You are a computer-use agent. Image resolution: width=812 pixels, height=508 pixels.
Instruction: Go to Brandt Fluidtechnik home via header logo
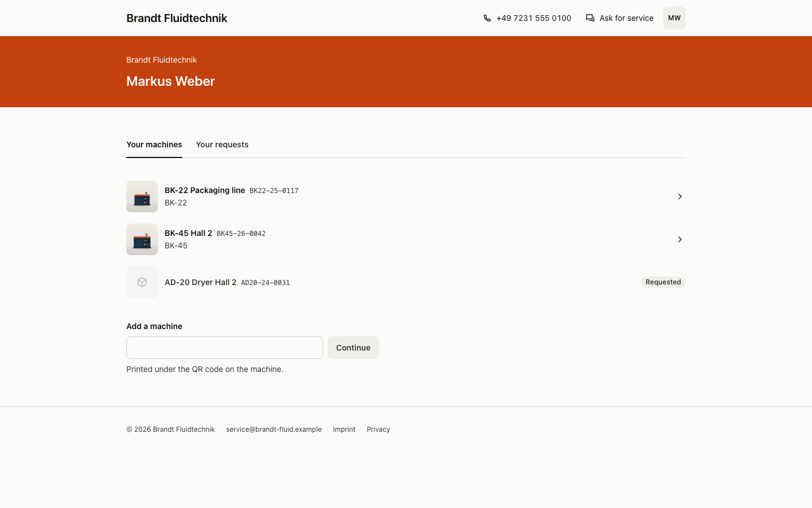pyautogui.click(x=176, y=18)
